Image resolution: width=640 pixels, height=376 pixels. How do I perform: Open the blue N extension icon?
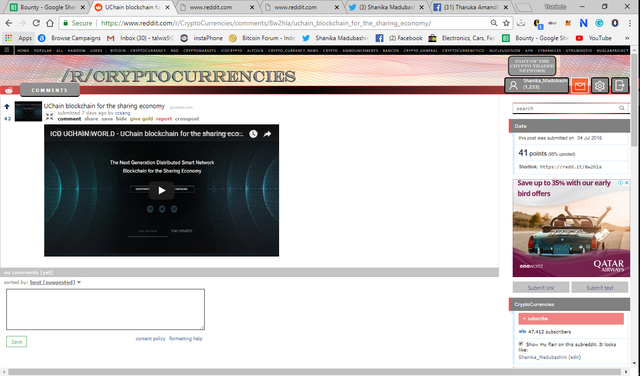[583, 23]
